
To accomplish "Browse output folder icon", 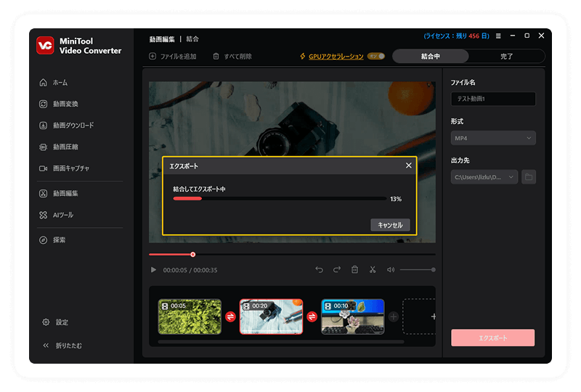I will 529,177.
